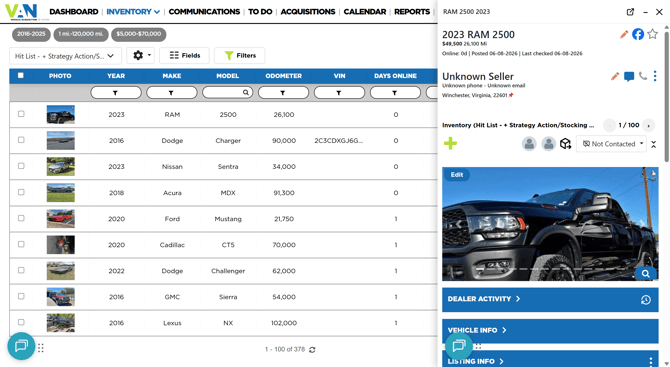
Task: Check the 2020 Cadillac CT5 row checkbox
Action: [x=21, y=244]
